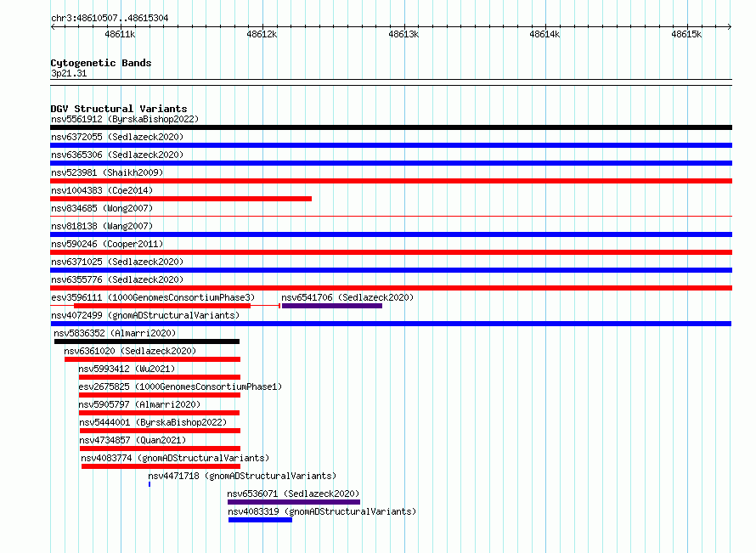Select the red esv2675825 variant bar
The image size is (756, 553).
coord(160,395)
